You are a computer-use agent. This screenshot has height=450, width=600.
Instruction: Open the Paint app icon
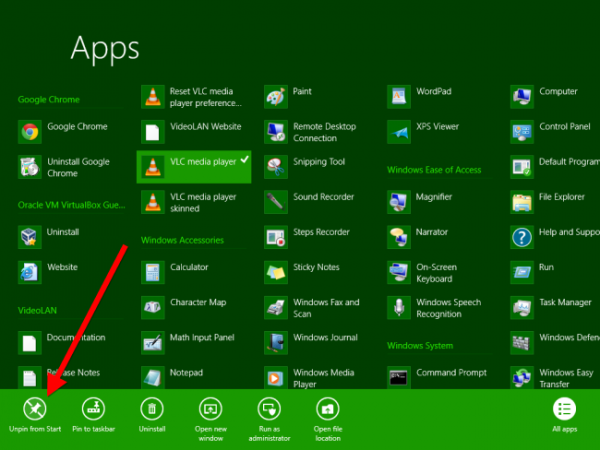click(x=276, y=97)
